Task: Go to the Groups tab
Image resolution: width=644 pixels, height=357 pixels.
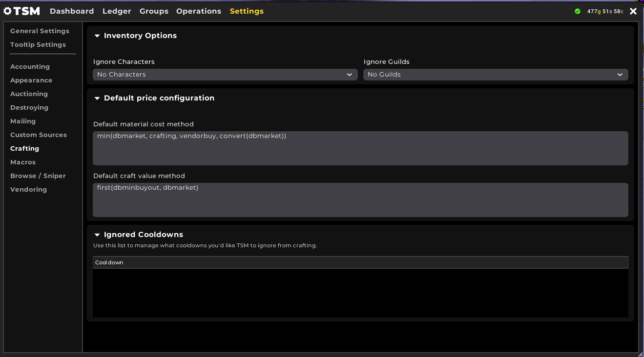Action: tap(154, 11)
